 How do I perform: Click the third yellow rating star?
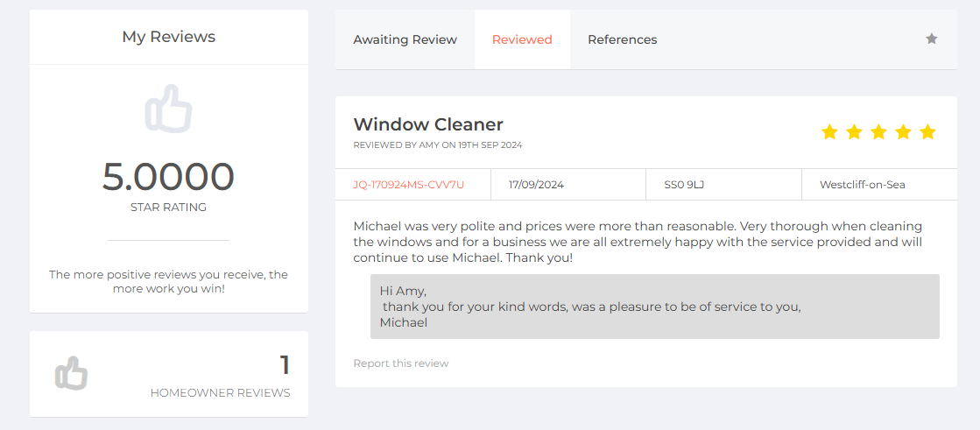[x=878, y=132]
